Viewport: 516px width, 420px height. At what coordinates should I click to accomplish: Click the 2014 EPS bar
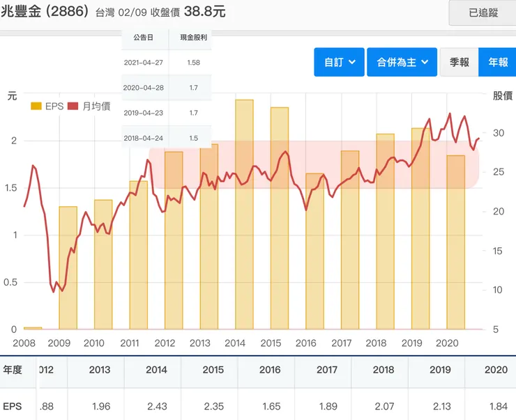(x=244, y=215)
